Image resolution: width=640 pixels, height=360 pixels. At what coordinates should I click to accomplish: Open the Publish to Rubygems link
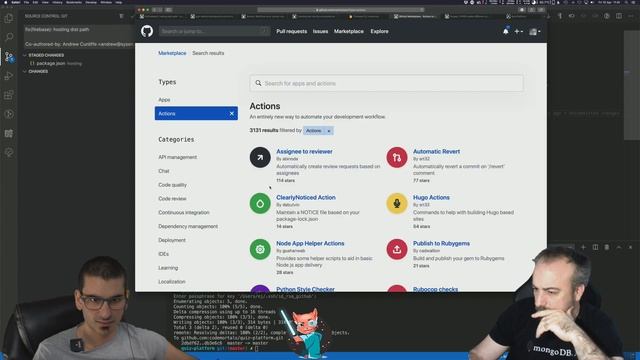tap(441, 243)
